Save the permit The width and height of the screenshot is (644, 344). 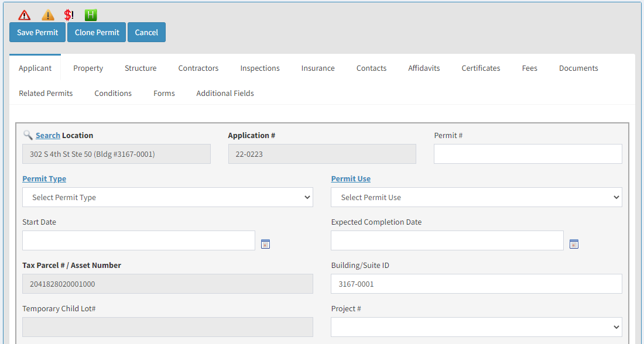[37, 32]
